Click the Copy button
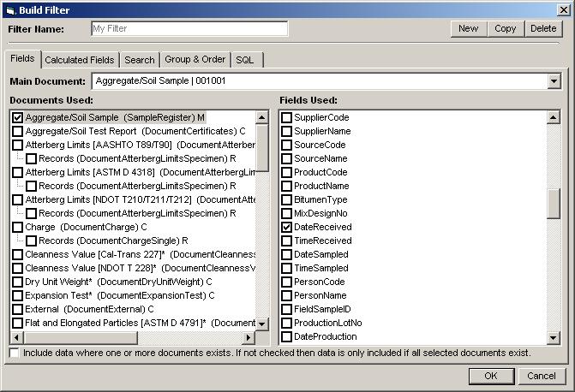Image resolution: width=575 pixels, height=392 pixels. pyautogui.click(x=505, y=28)
